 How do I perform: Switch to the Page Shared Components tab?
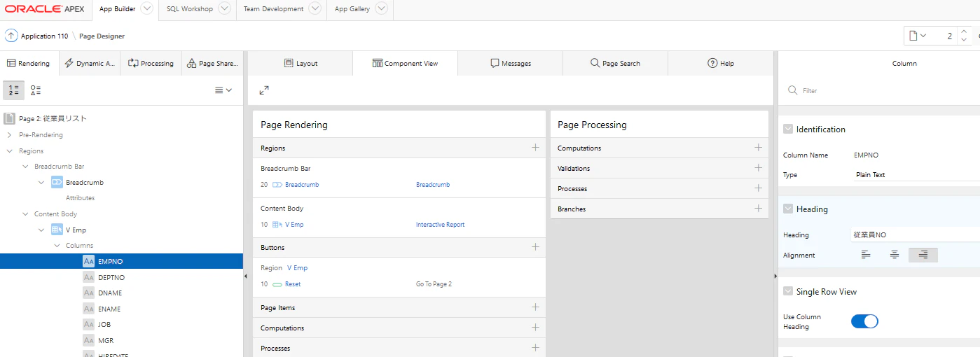point(212,63)
